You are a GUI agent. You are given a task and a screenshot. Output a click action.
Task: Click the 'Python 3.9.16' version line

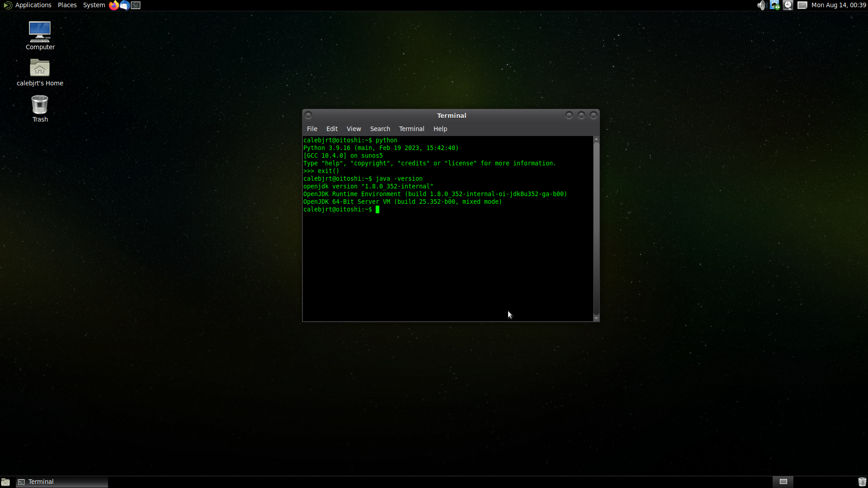tap(381, 148)
